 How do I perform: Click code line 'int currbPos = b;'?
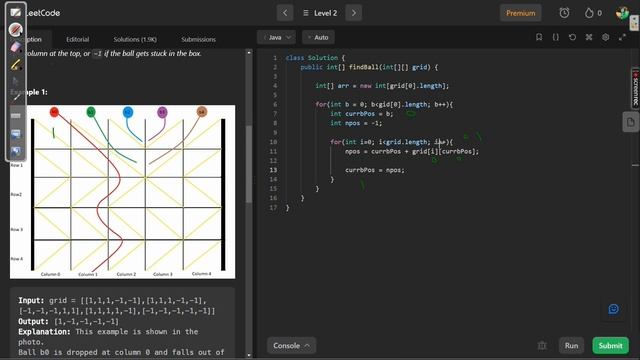point(361,113)
